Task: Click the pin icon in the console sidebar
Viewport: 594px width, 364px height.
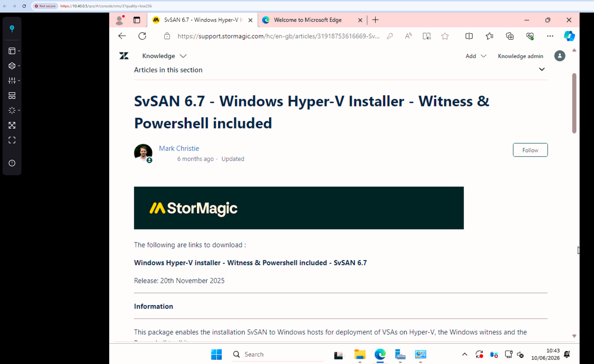Action: click(x=12, y=29)
